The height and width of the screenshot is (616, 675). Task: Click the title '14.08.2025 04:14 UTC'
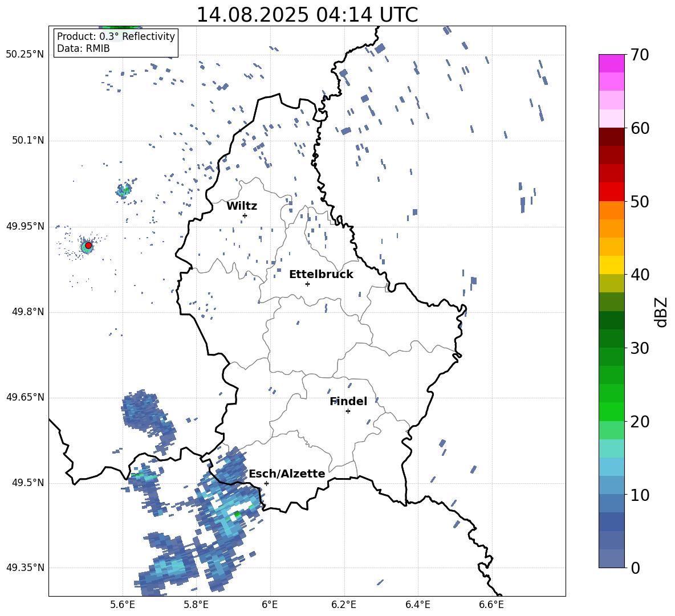pos(307,15)
